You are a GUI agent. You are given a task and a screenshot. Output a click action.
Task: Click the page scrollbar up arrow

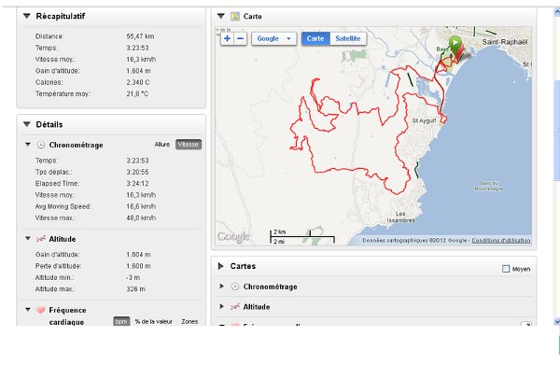(556, 12)
